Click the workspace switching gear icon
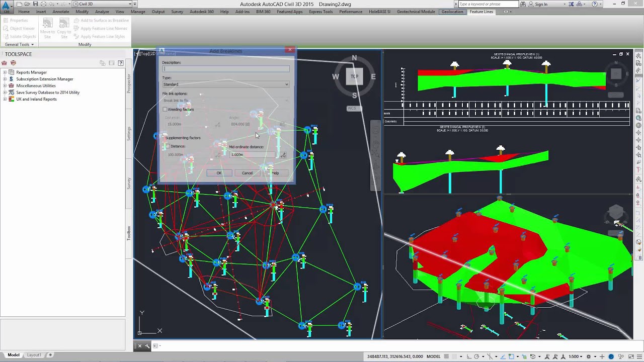Screen dimensions: 644x362 click(x=589, y=356)
